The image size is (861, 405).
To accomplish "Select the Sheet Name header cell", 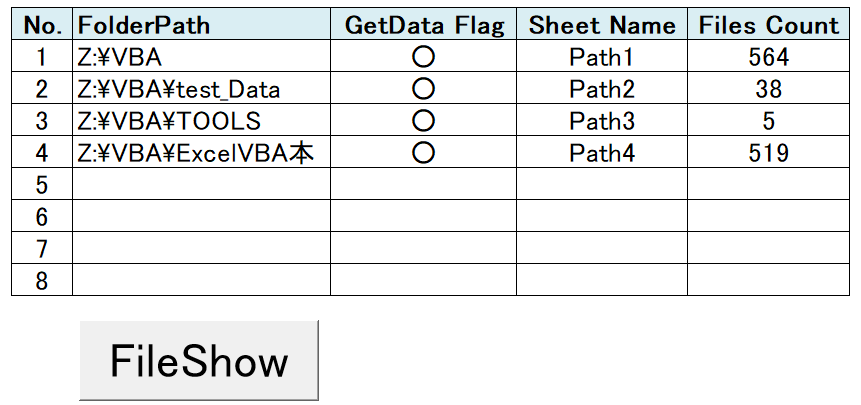I will (602, 25).
